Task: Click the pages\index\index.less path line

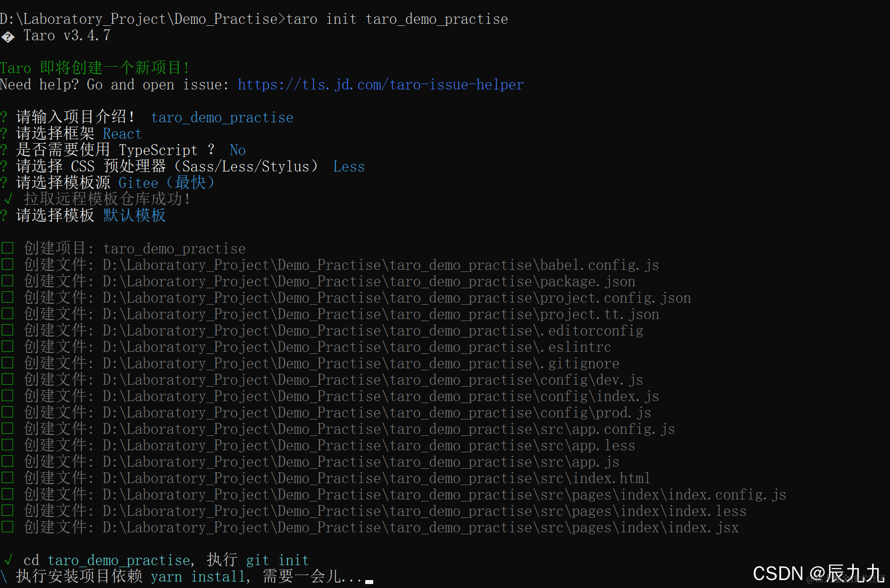Action: [385, 511]
